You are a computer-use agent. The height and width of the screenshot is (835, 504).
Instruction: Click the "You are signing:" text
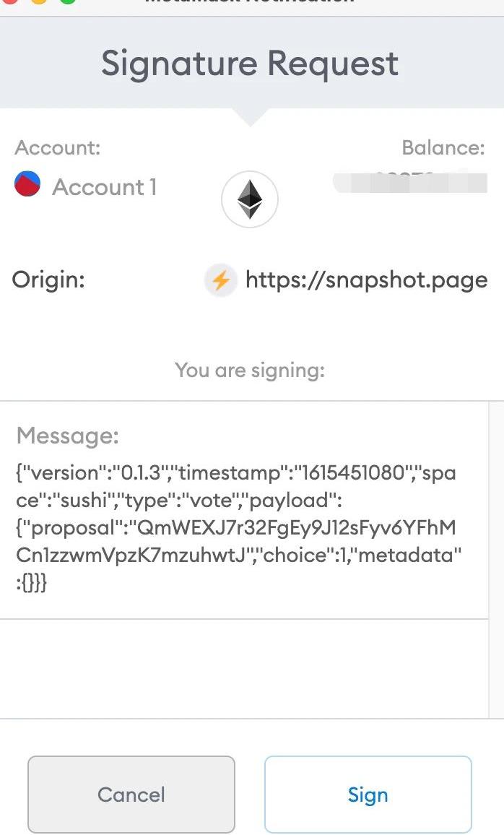pos(250,371)
